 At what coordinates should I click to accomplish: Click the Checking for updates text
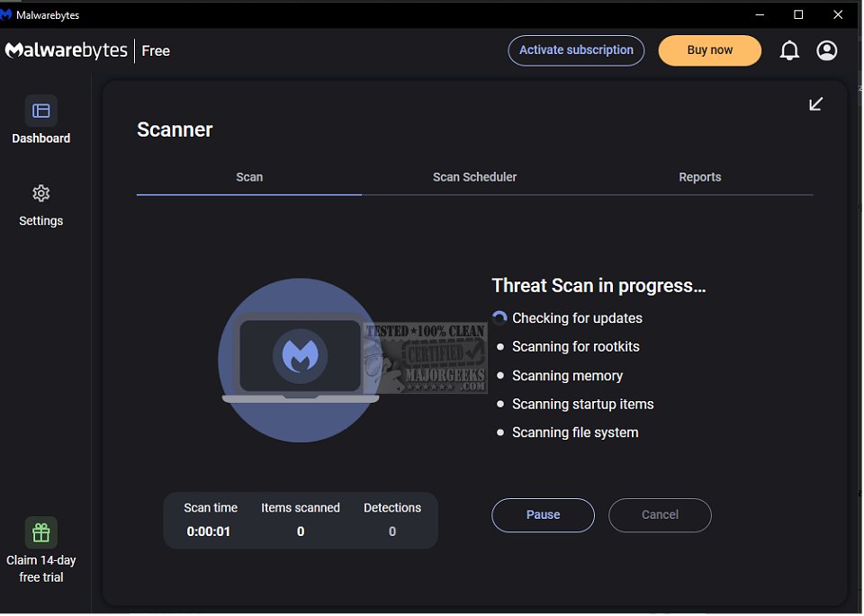tap(577, 318)
